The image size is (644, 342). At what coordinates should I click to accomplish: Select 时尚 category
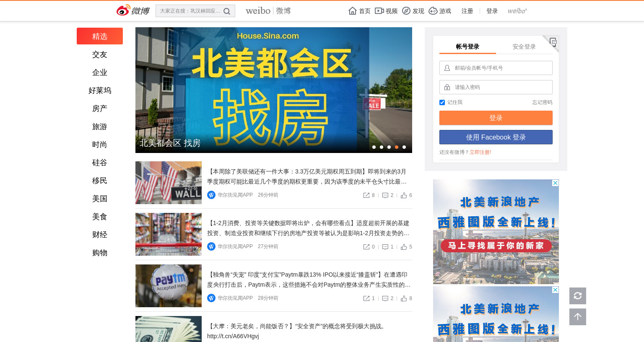[x=100, y=145]
